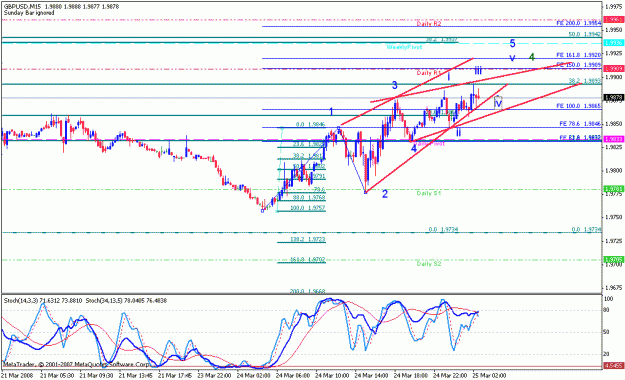
Task: Select the blue wave label "2"
Action: [x=385, y=194]
